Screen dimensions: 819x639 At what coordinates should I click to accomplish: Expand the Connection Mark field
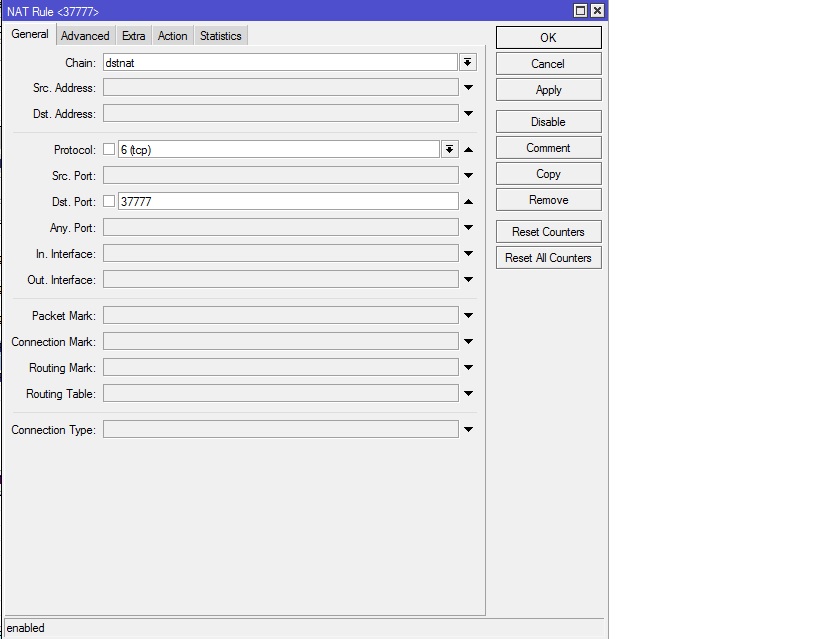[x=469, y=341]
